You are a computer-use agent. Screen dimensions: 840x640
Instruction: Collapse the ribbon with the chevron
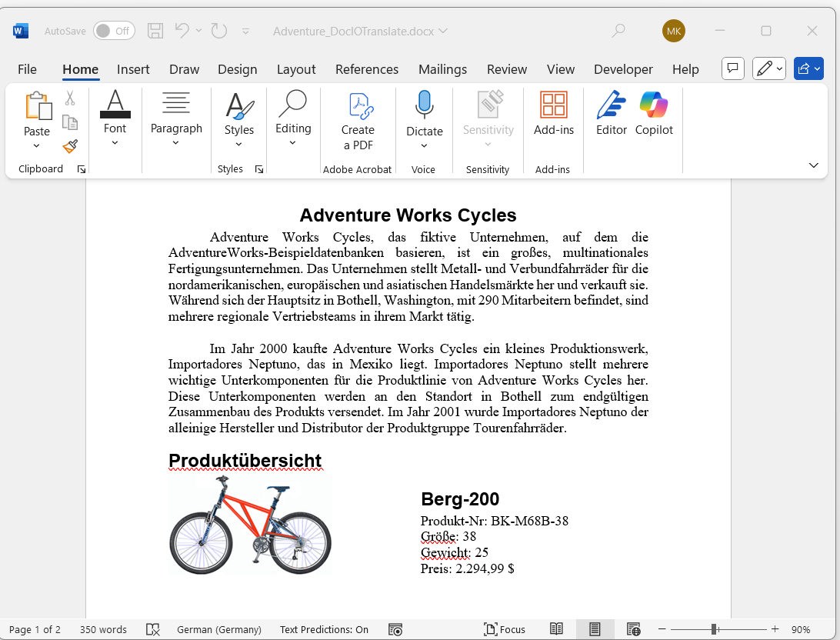tap(813, 165)
